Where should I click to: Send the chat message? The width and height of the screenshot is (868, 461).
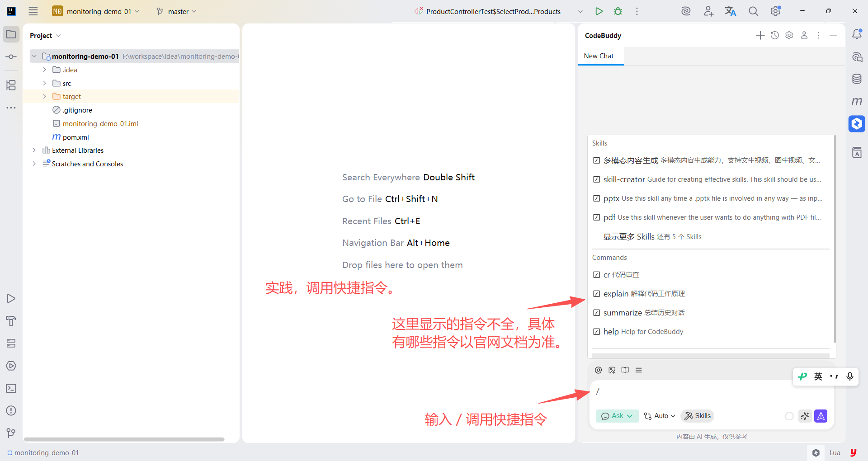(821, 416)
